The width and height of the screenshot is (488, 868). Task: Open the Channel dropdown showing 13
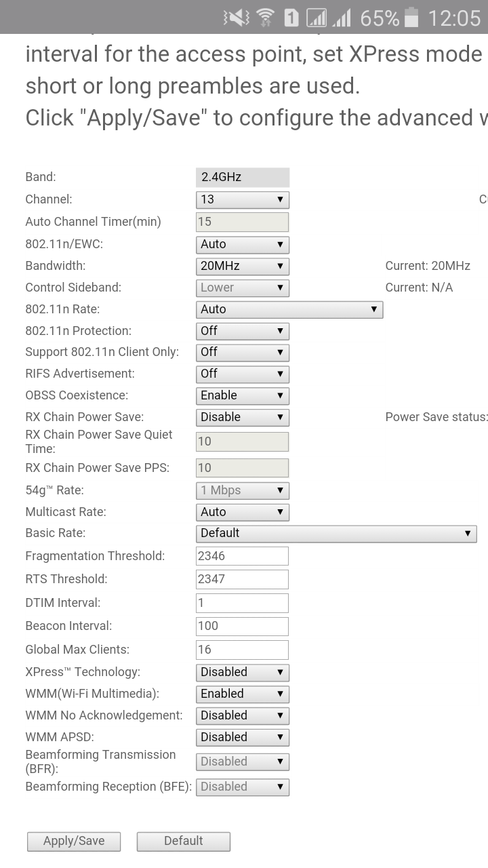(243, 199)
